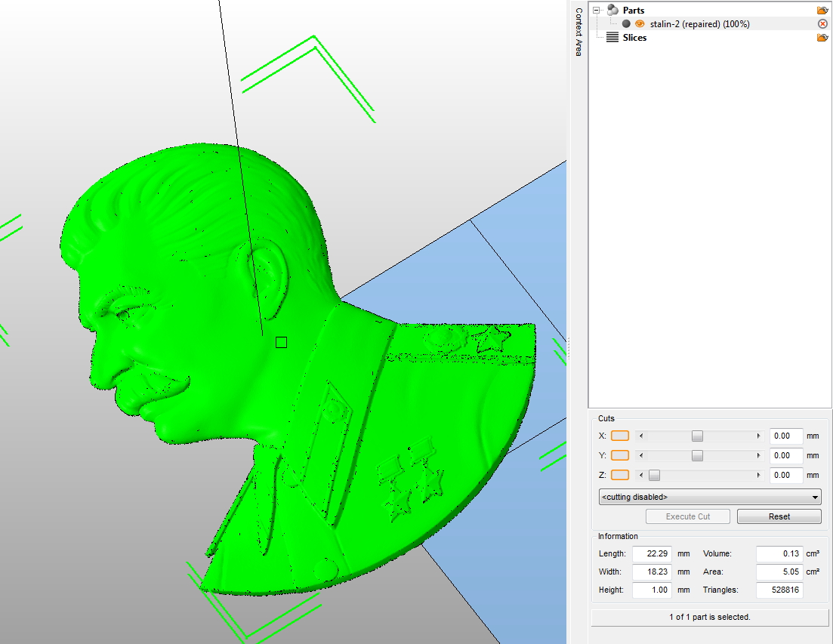This screenshot has width=833, height=644.
Task: Select the Parts tree label
Action: pos(634,10)
